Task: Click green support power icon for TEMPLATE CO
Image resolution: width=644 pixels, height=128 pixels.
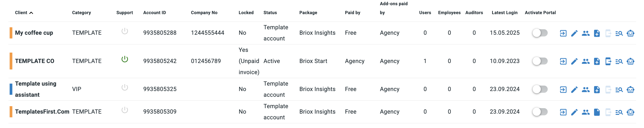Action: 124,59
